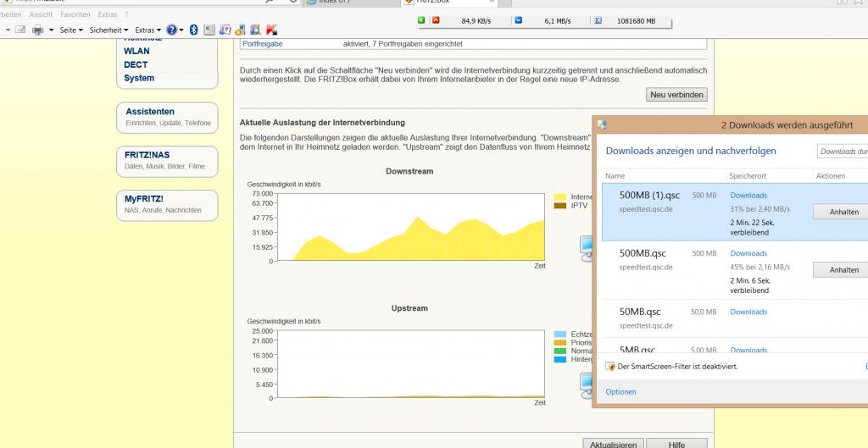
Task: Open the Extras toolbar dropdown
Action: point(147,30)
